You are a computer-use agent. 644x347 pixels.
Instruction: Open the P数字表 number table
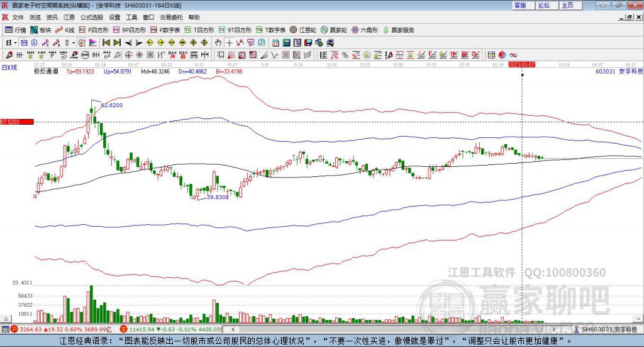pyautogui.click(x=165, y=30)
